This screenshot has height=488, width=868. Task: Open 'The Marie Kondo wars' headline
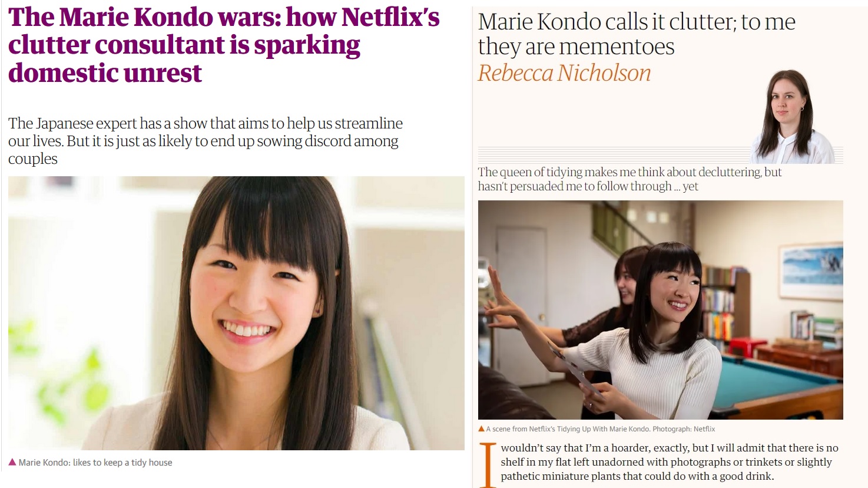click(x=224, y=45)
